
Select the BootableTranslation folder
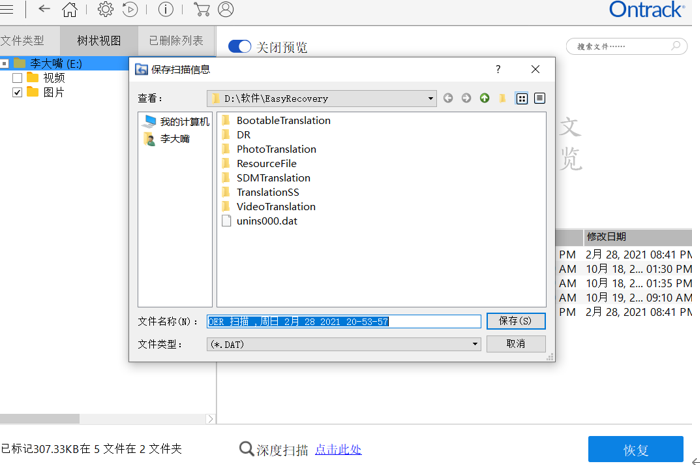276,120
